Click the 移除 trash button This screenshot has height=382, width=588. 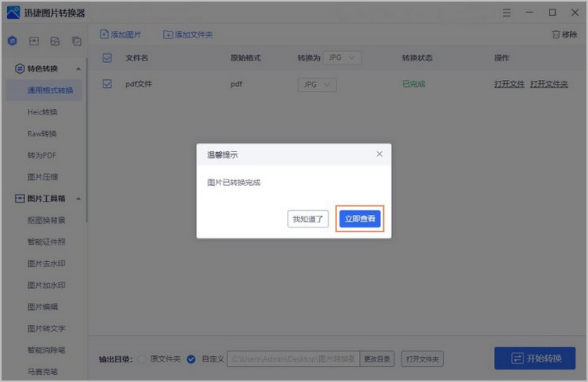click(x=564, y=35)
